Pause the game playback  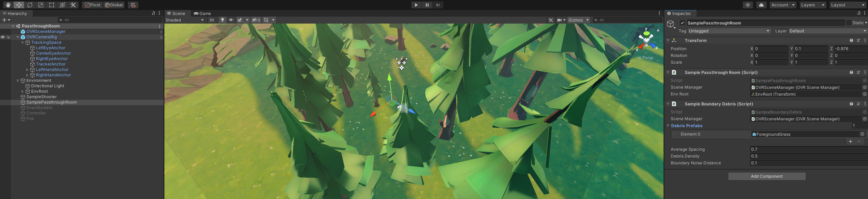(x=427, y=5)
